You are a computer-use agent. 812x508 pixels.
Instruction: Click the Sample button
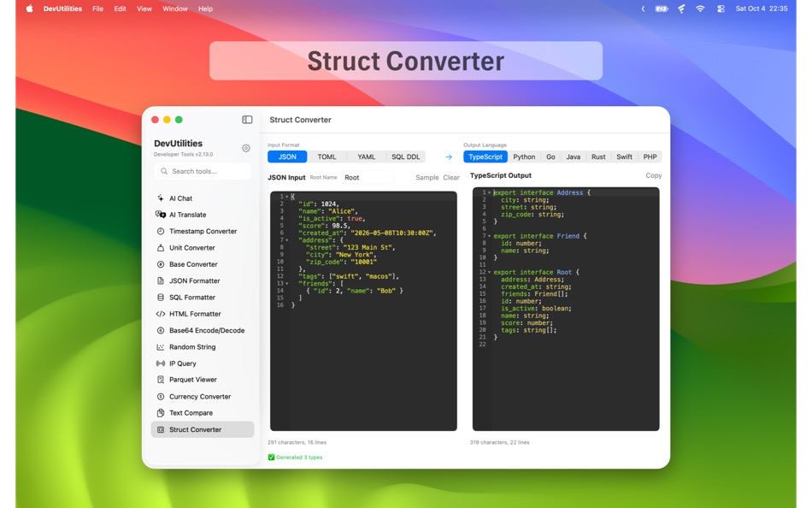(427, 177)
